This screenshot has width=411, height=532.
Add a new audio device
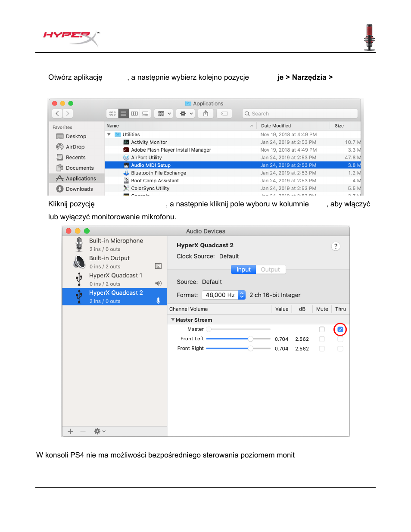[70, 431]
